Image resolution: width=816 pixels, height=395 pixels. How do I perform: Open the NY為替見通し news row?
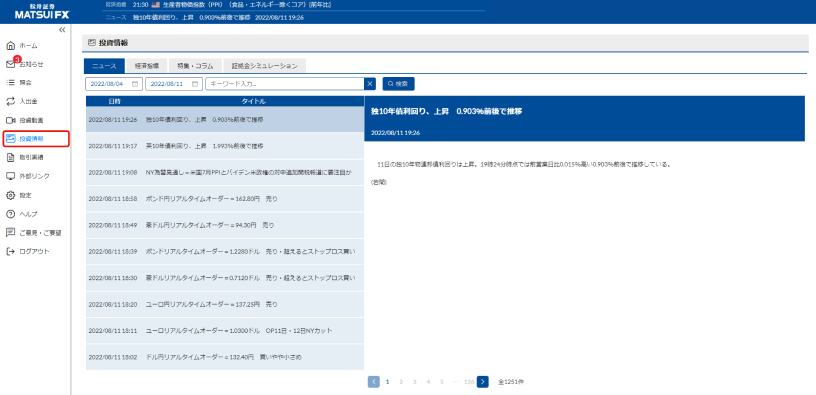click(x=225, y=172)
